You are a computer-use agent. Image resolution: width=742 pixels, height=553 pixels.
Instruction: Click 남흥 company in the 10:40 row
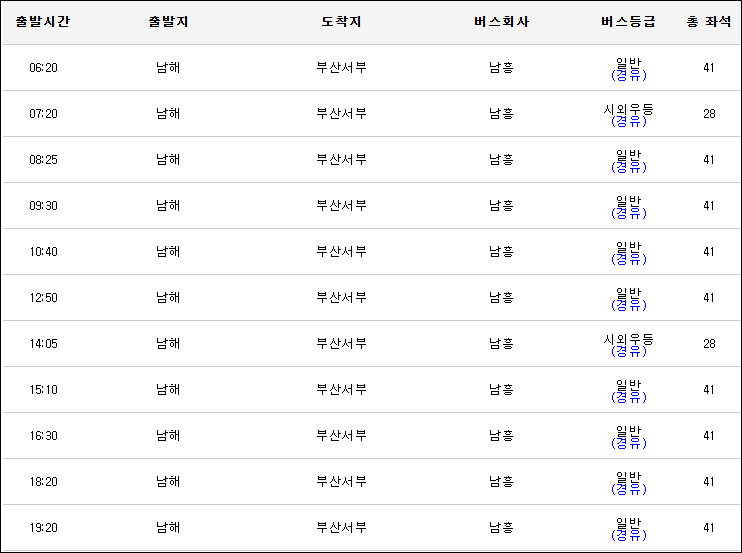(x=502, y=251)
